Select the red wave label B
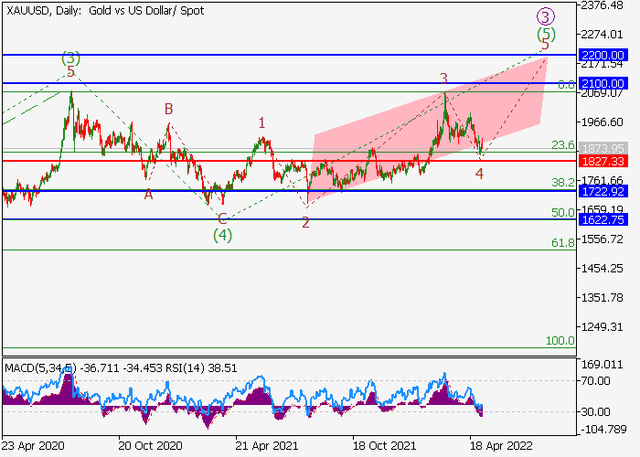640x457 pixels. [169, 108]
